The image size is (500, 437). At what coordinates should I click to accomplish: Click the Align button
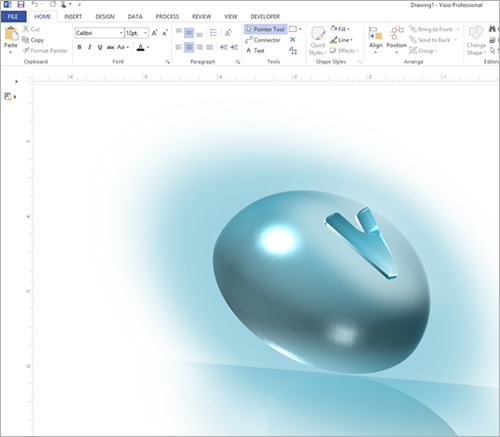coord(376,40)
